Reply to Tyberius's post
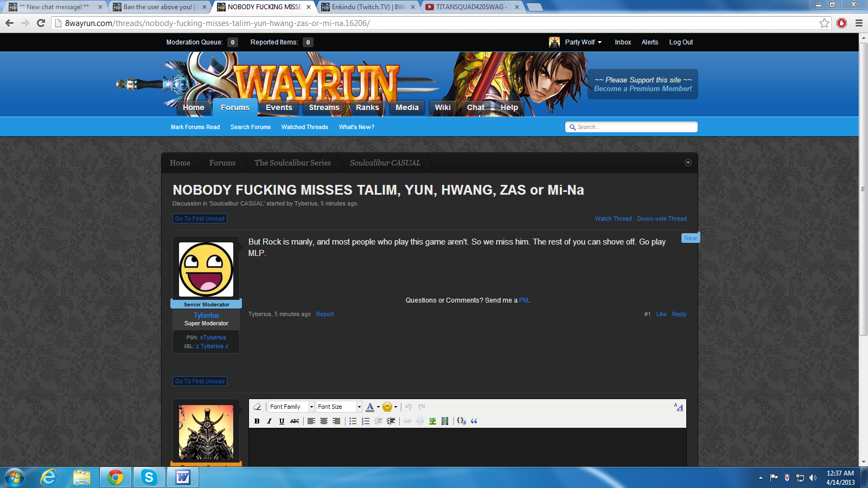 coord(679,314)
